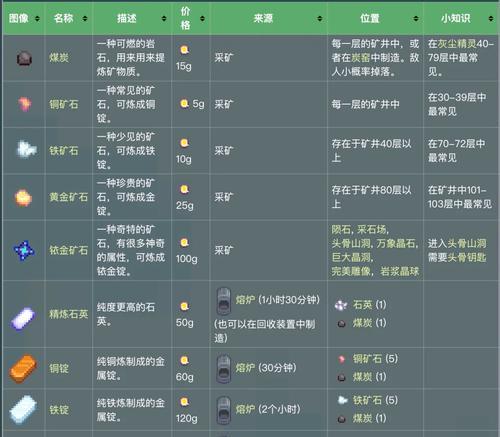Image resolution: width=500 pixels, height=437 pixels.
Task: Open the 铱金矿石 name link
Action: [x=69, y=250]
